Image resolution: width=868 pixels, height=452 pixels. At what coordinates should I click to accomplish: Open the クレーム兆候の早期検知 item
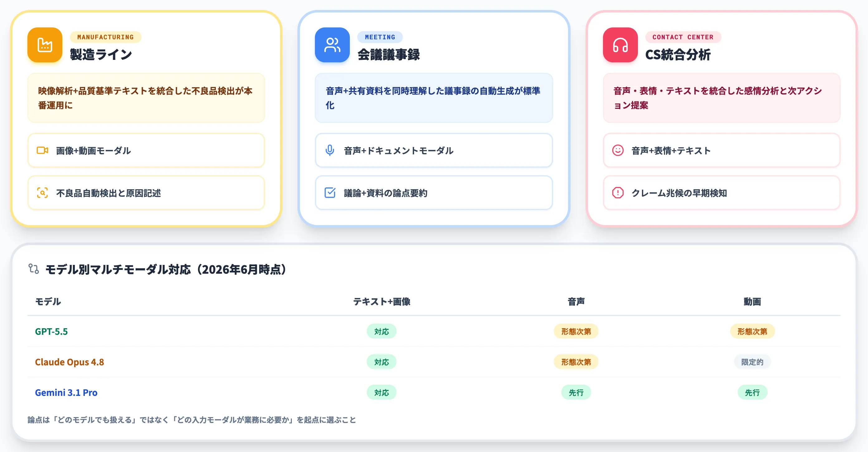[x=722, y=193]
